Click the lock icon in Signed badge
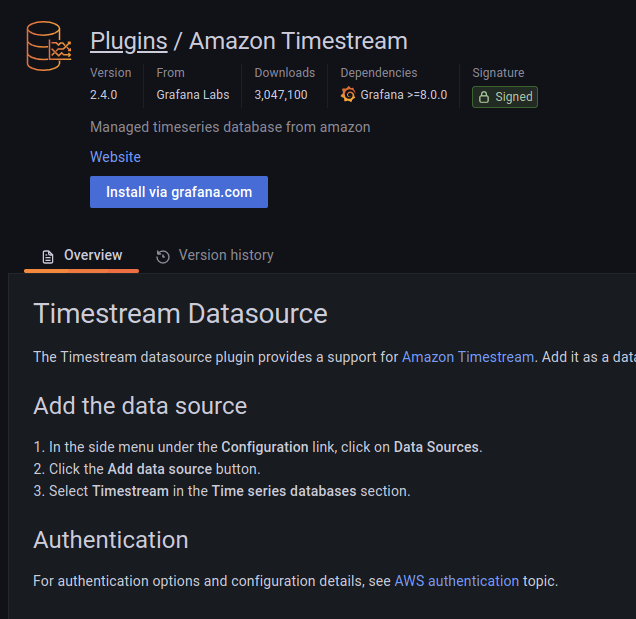 [483, 97]
